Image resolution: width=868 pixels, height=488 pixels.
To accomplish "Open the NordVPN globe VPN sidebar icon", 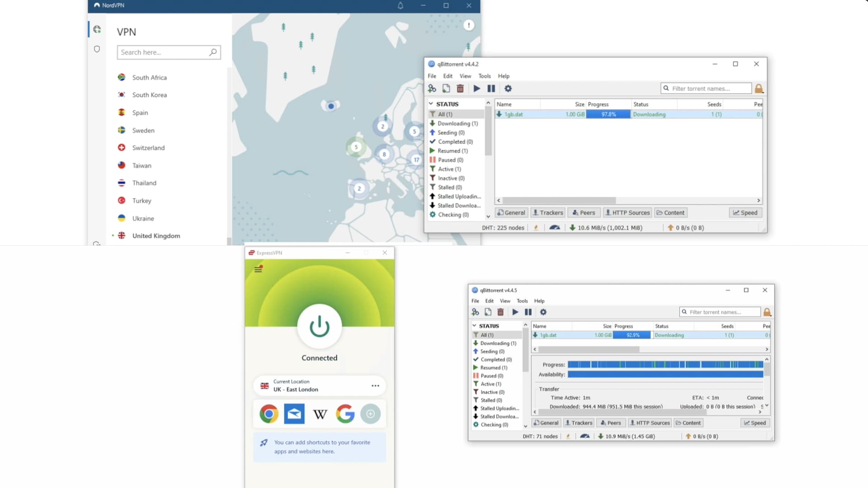I will click(x=97, y=29).
